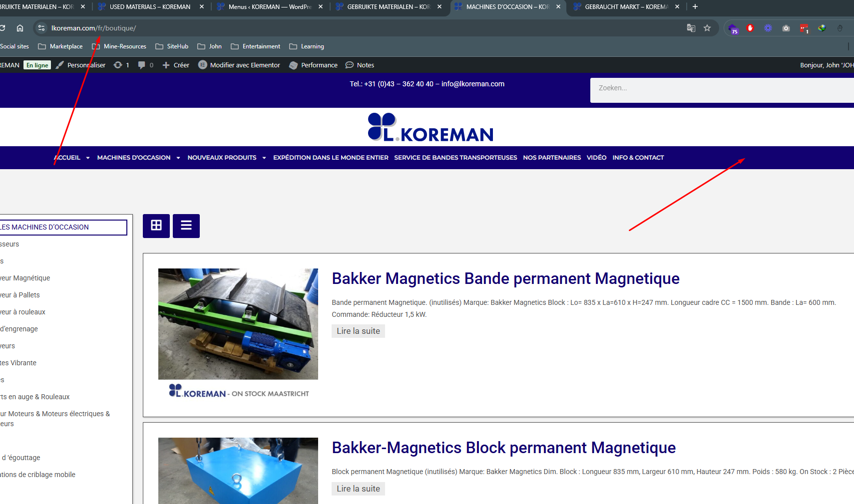
Task: Close the GEBRAUCHT MARKT tab
Action: pos(677,6)
